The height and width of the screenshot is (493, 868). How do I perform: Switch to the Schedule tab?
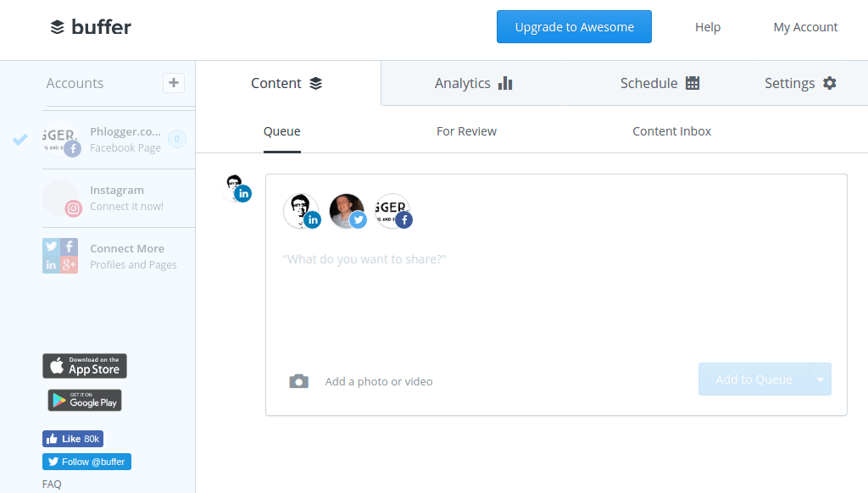(659, 83)
